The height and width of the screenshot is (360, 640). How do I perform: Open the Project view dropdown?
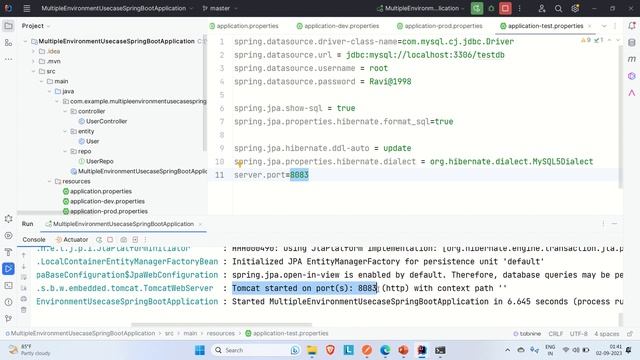[36, 26]
